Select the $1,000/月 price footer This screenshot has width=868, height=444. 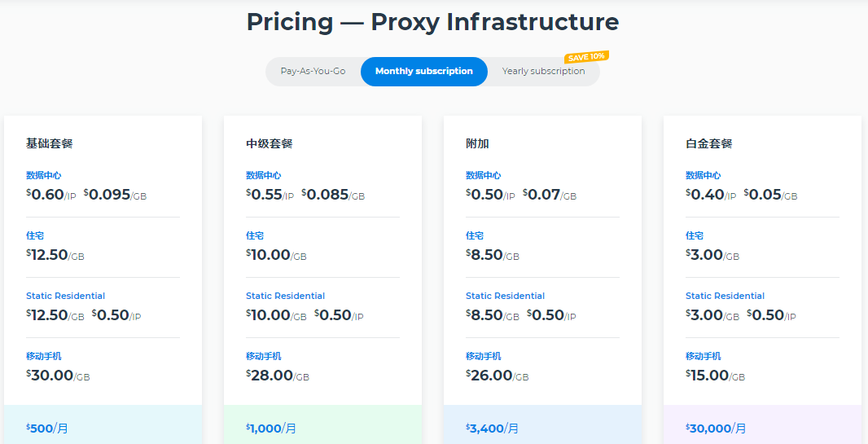(x=271, y=428)
